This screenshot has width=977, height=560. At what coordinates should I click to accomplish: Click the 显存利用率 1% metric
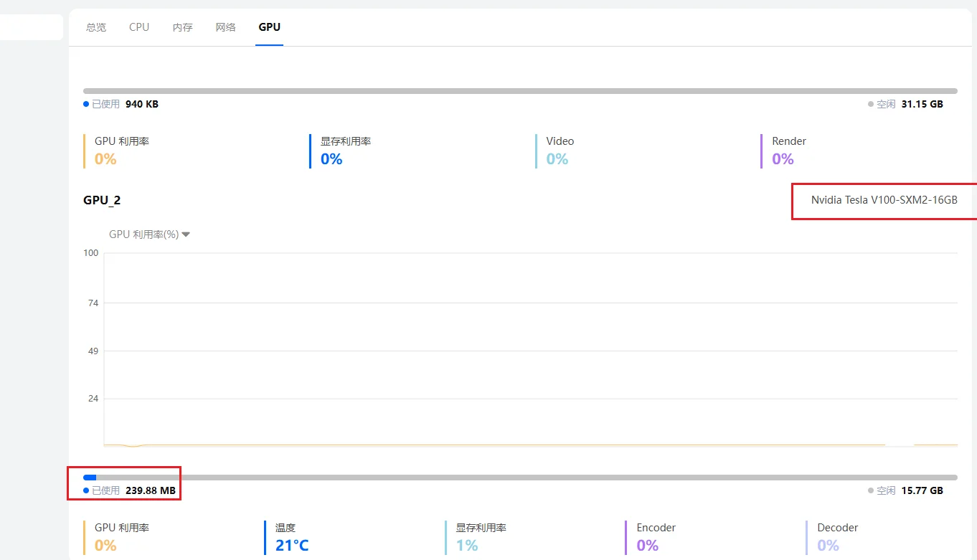coord(481,537)
